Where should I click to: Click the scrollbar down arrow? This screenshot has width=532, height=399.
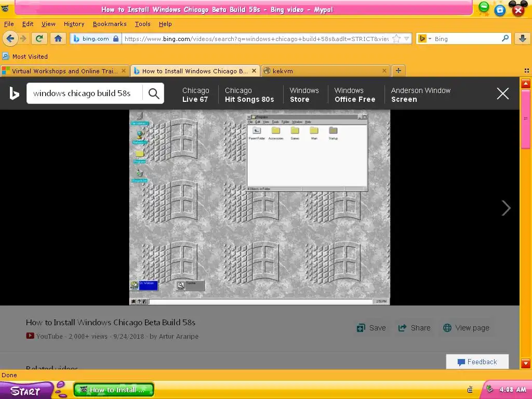526,363
